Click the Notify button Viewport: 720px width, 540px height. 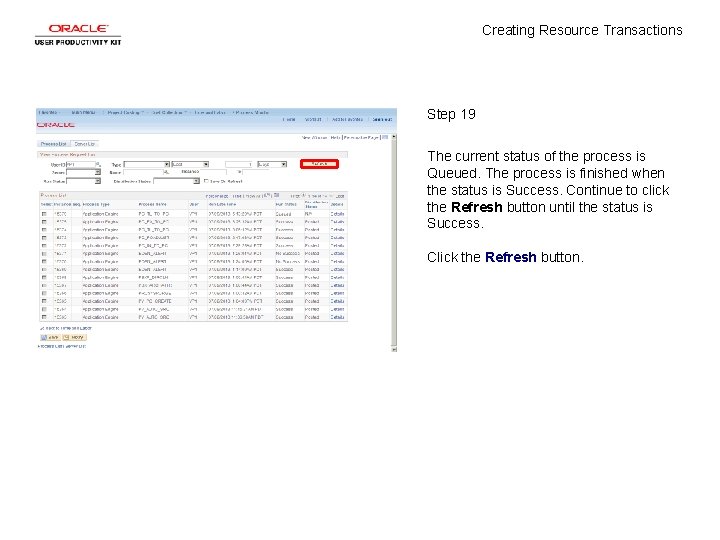pos(74,338)
